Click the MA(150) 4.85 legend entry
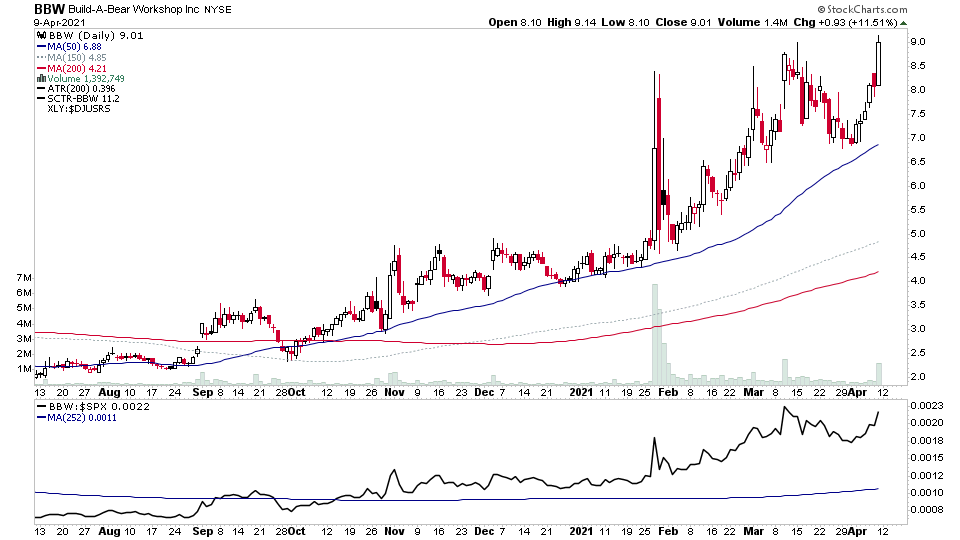Image resolution: width=960 pixels, height=540 pixels. (x=77, y=58)
